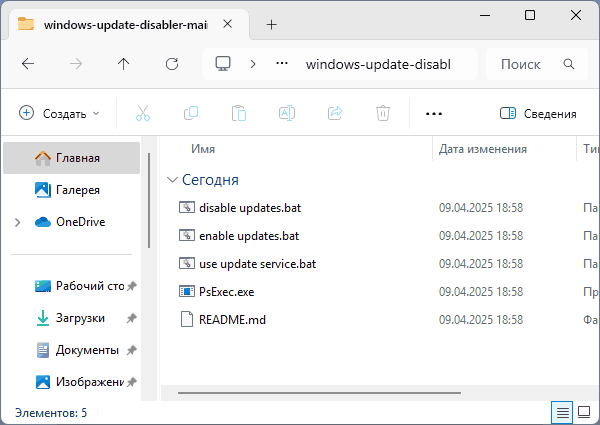Go back with the left arrow button

(28, 64)
